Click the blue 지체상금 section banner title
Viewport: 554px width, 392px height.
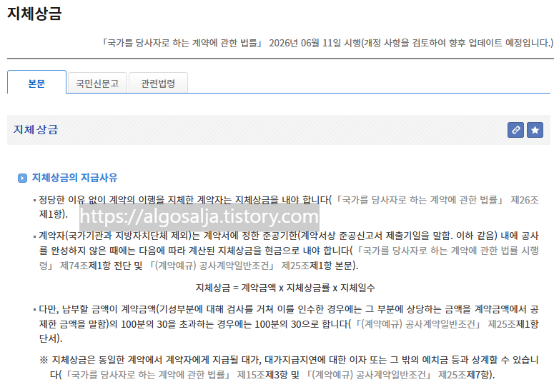(35, 129)
